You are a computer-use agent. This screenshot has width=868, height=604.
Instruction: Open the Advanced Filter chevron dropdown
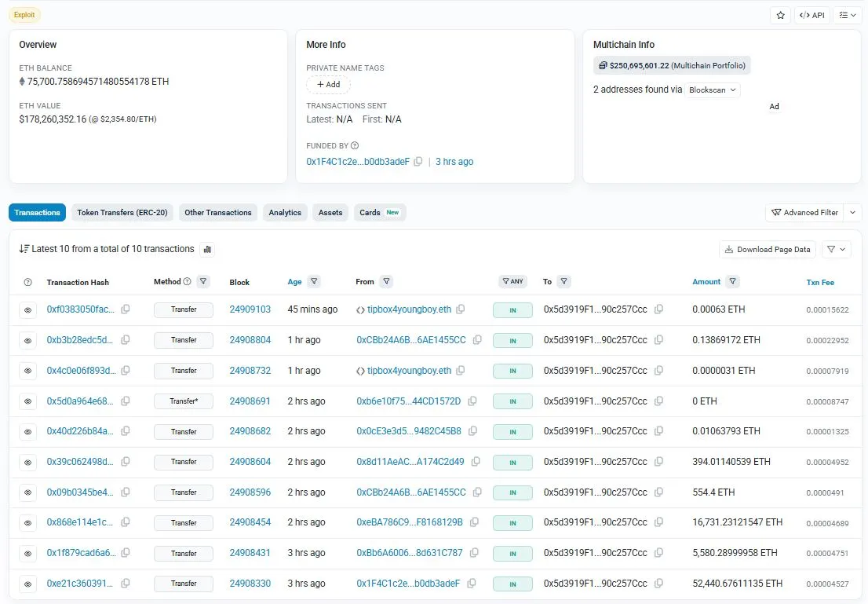[x=853, y=212]
